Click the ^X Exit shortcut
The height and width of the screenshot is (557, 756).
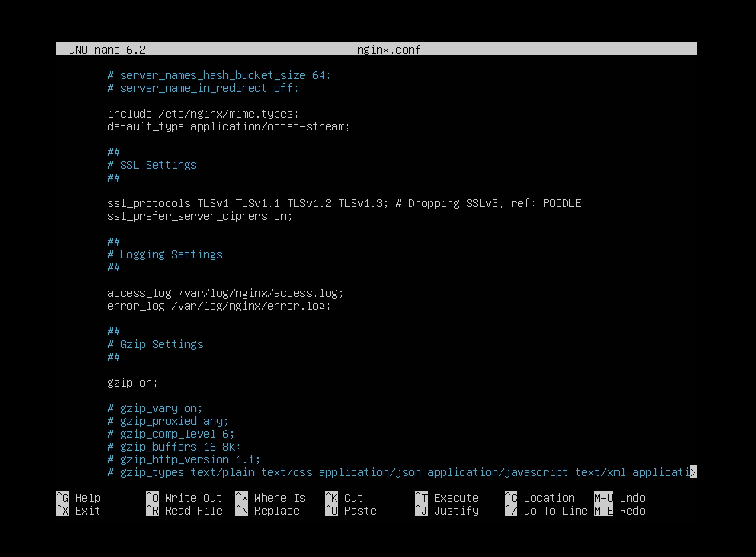click(78, 511)
